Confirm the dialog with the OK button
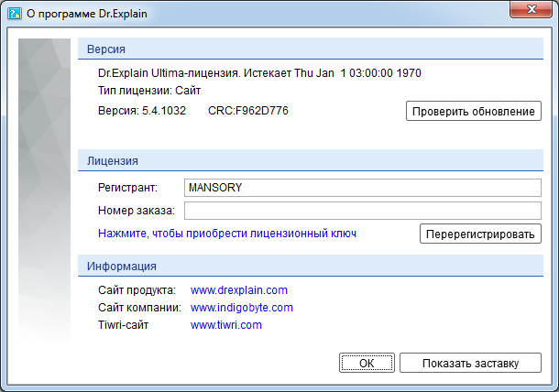The image size is (559, 392). [367, 363]
